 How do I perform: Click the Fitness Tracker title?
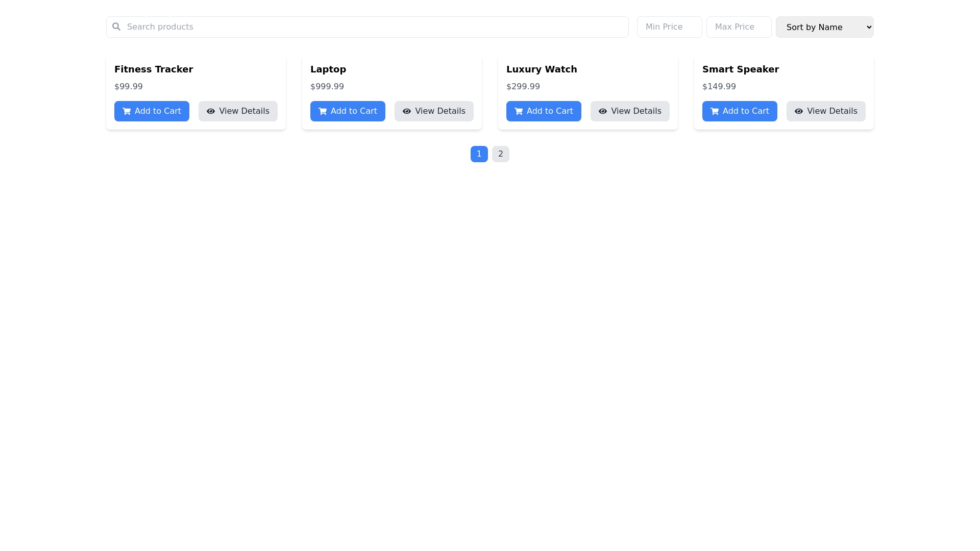pyautogui.click(x=154, y=69)
